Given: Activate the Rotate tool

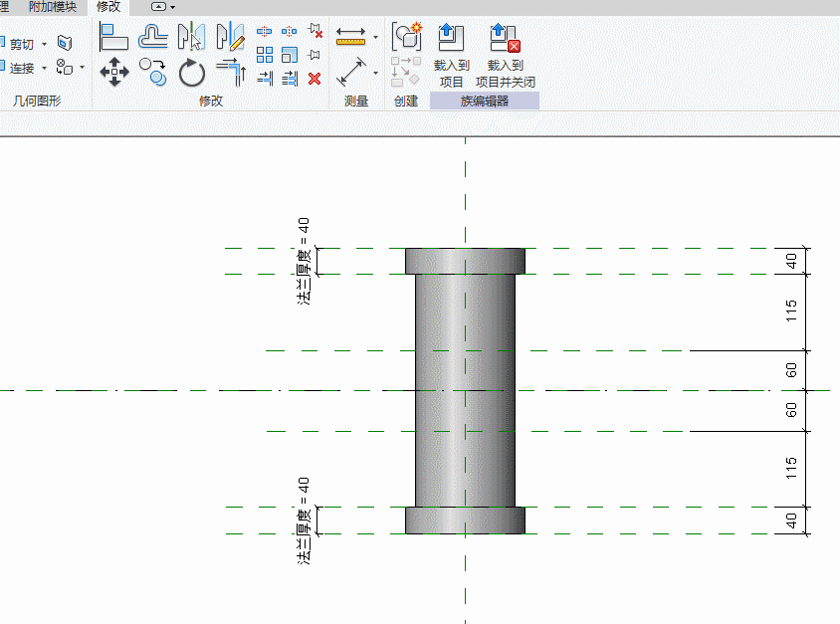Looking at the screenshot, I should click(x=191, y=73).
